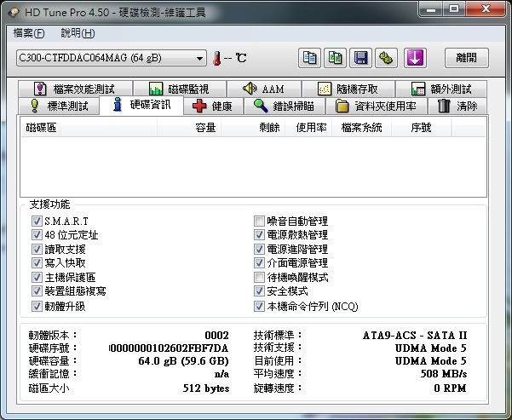Toggle the 電源散熱管理 checkbox
This screenshot has width=512, height=420.
coord(259,234)
